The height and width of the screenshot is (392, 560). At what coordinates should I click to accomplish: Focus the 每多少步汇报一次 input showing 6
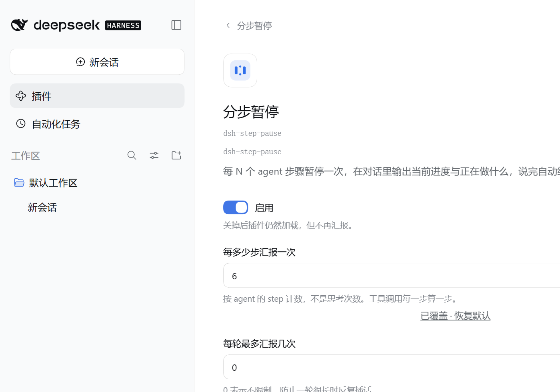pyautogui.click(x=392, y=275)
